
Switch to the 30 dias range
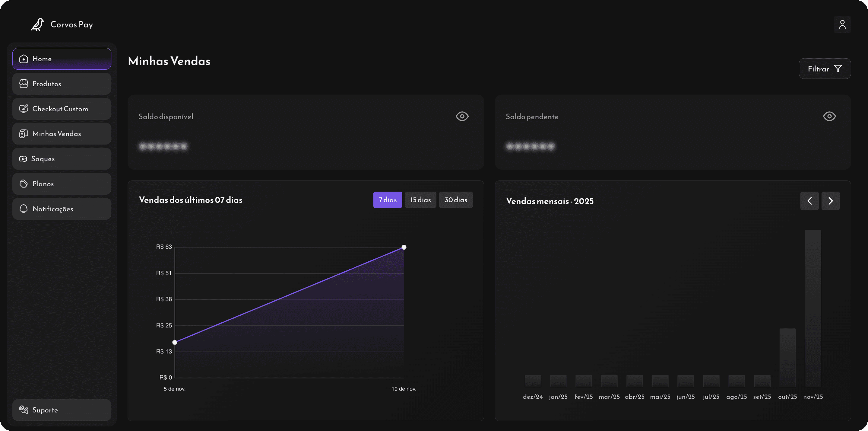click(x=456, y=200)
